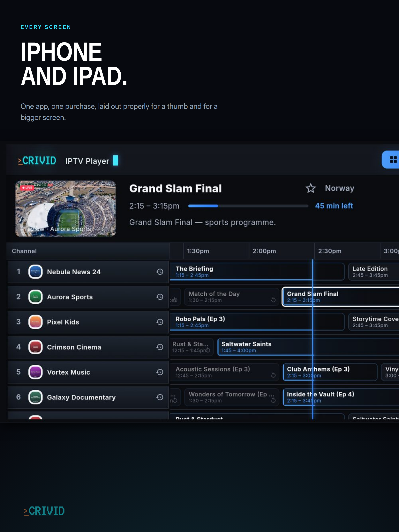This screenshot has height=532, width=399.
Task: Open Robo Pals (Ep 3) programme
Action: (x=257, y=322)
